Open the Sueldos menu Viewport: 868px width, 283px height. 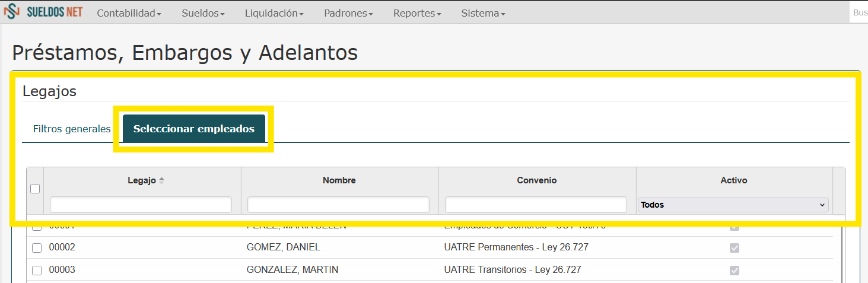tap(203, 13)
